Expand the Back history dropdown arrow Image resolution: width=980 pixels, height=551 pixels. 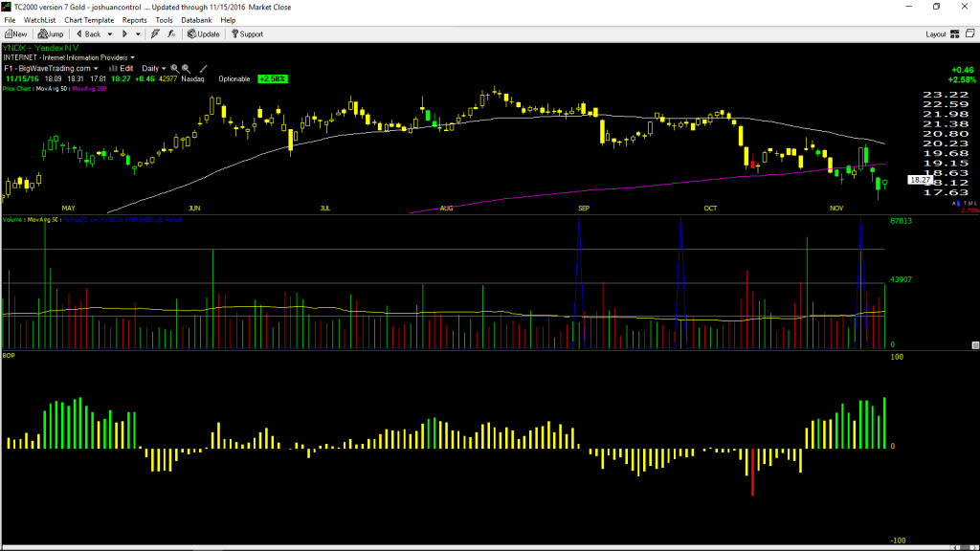pos(110,34)
